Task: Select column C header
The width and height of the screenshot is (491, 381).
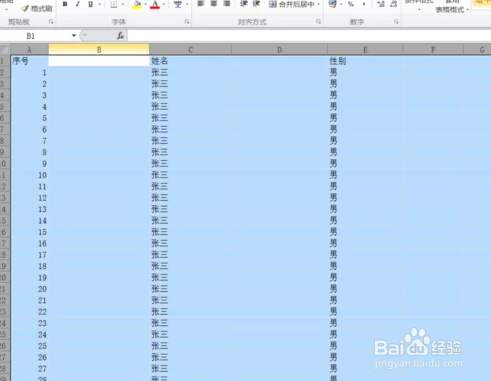Action: click(190, 50)
